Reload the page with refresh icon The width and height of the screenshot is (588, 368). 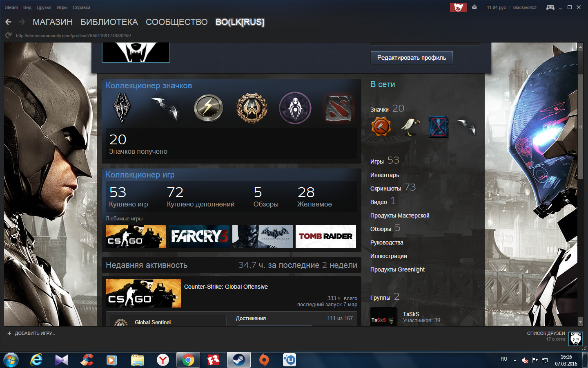click(x=9, y=36)
